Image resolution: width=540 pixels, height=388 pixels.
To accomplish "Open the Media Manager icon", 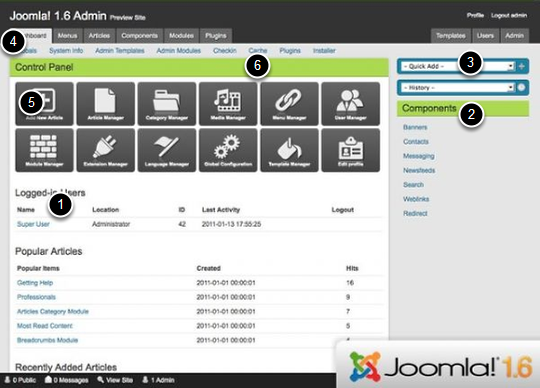I will pyautogui.click(x=228, y=104).
